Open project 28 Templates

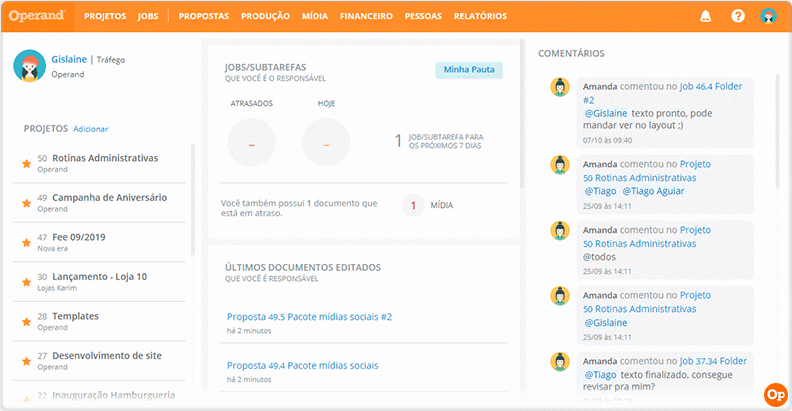click(x=75, y=316)
